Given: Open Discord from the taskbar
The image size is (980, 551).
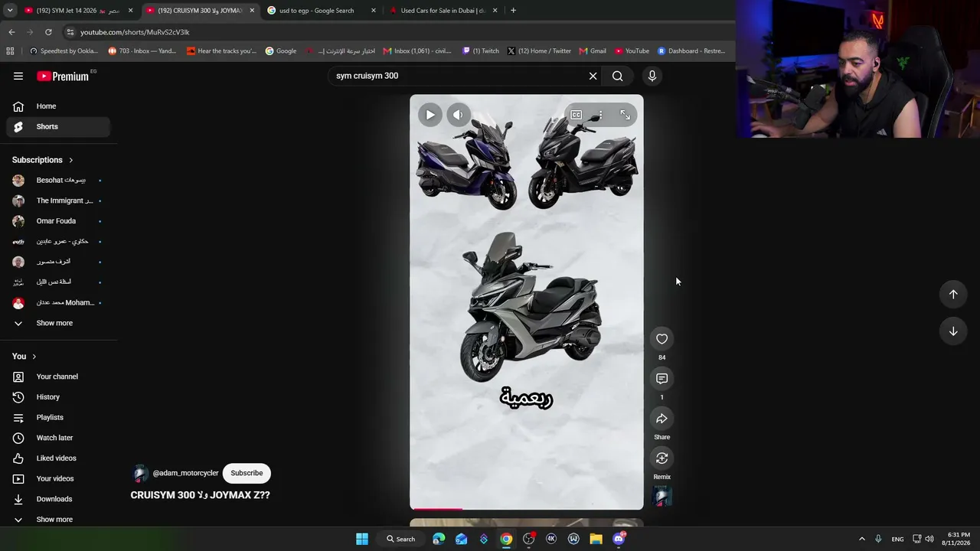Looking at the screenshot, I should click(x=619, y=539).
